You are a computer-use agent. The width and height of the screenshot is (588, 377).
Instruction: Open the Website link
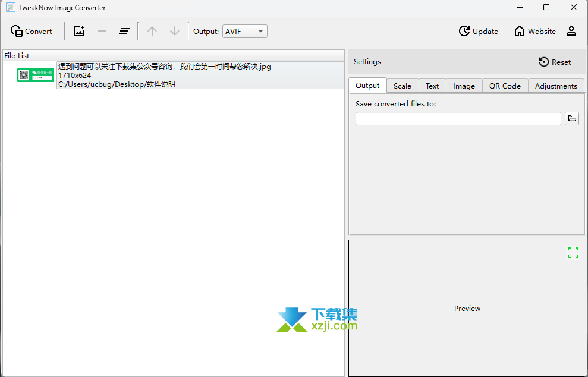(x=534, y=31)
